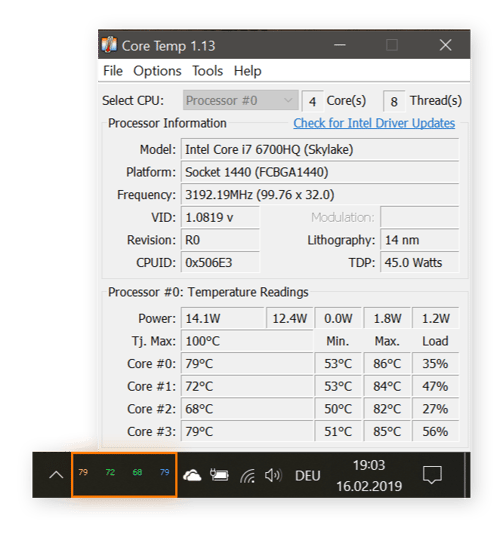This screenshot has height=534, width=500.
Task: Click Core #3 min temperature 51°C
Action: [338, 431]
